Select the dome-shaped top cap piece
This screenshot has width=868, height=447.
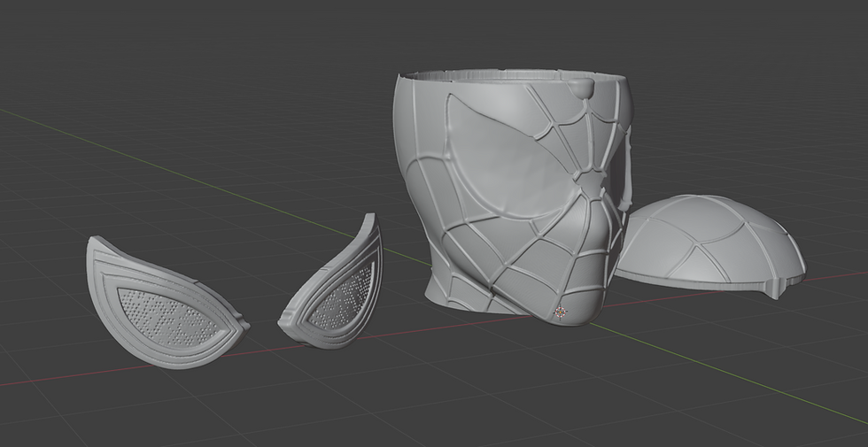pyautogui.click(x=711, y=243)
